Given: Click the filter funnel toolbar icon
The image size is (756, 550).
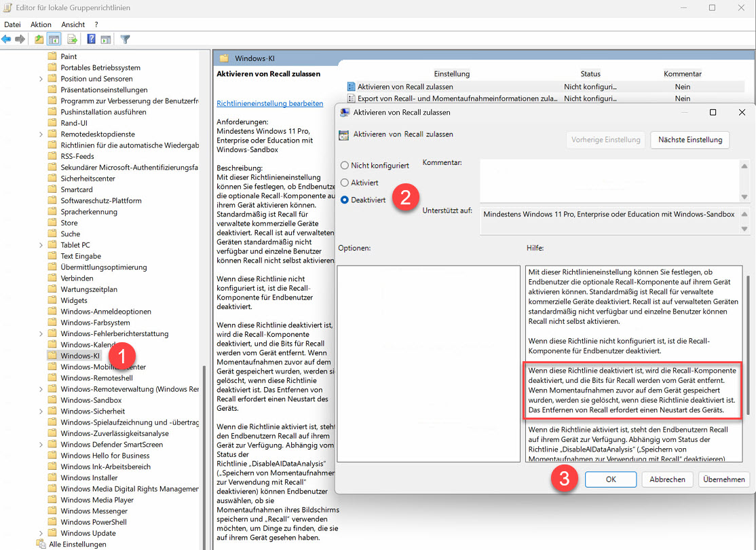Looking at the screenshot, I should [126, 39].
